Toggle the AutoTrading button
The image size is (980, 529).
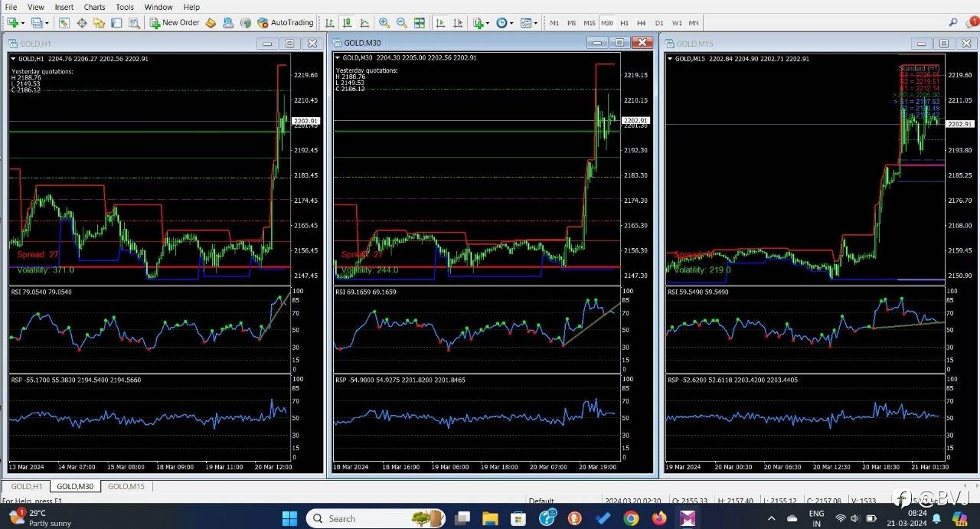(x=286, y=23)
